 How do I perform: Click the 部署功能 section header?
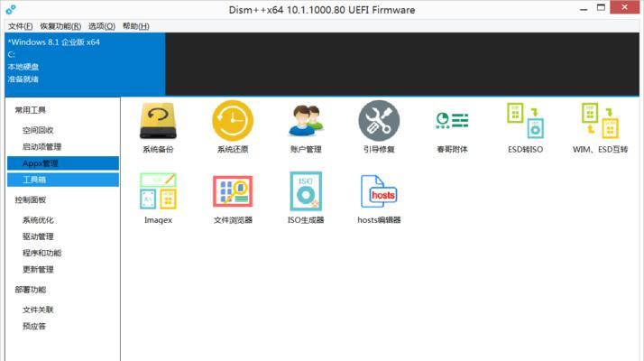[x=30, y=290]
